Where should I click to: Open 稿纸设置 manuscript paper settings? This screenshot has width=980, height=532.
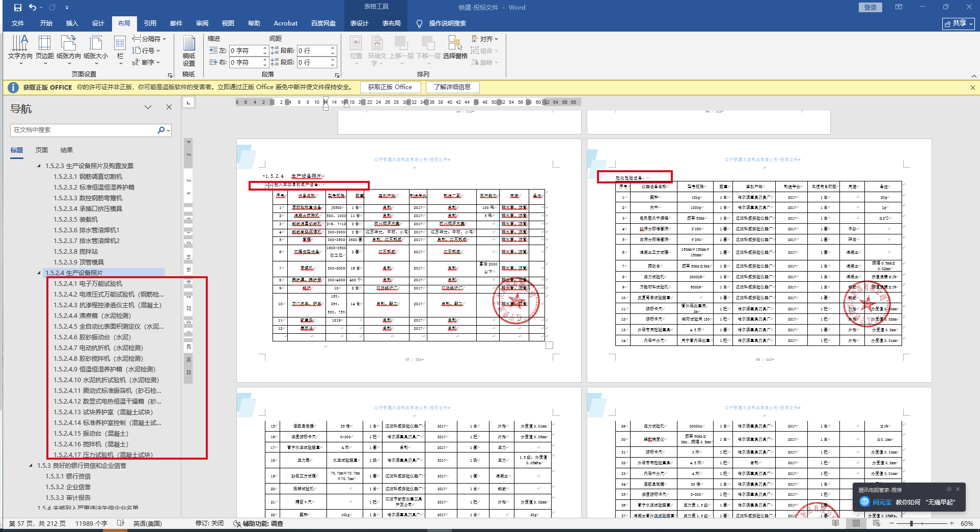point(189,50)
